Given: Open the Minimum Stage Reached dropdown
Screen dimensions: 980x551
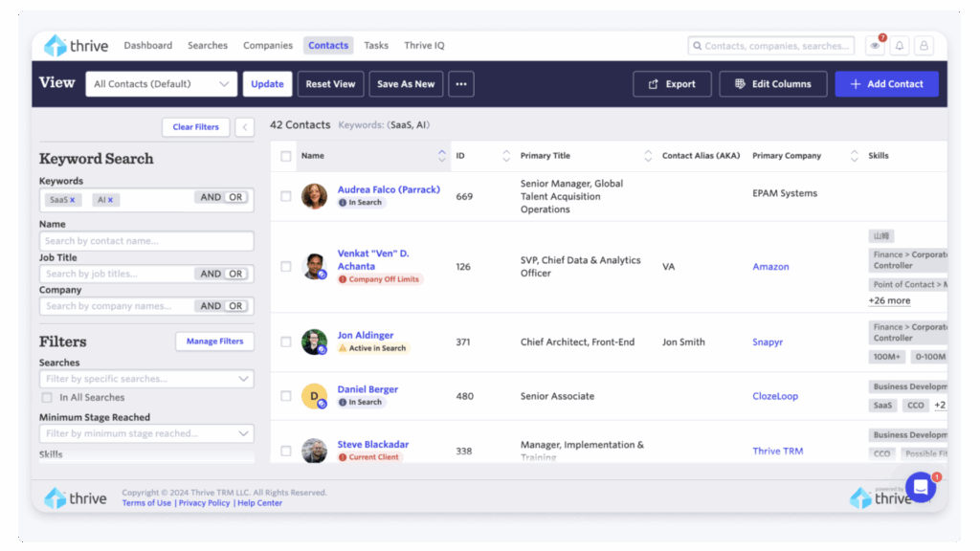Looking at the screenshot, I should click(146, 434).
